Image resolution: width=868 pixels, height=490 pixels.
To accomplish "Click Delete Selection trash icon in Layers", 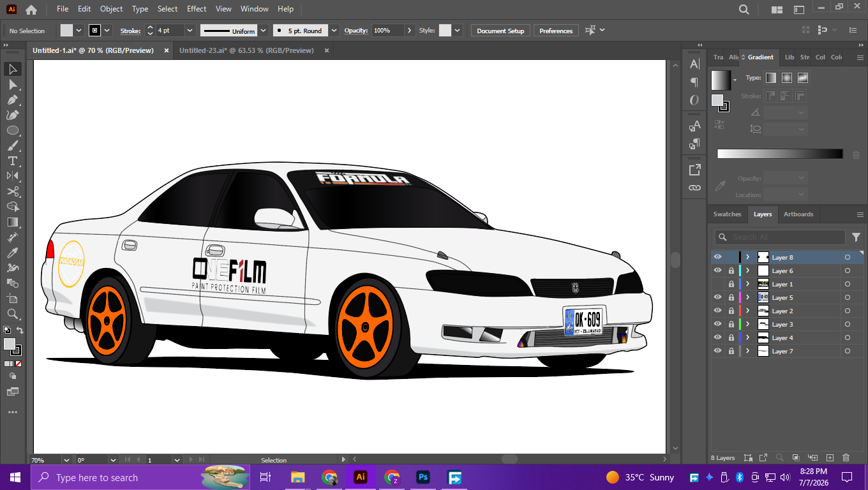I will pos(846,457).
